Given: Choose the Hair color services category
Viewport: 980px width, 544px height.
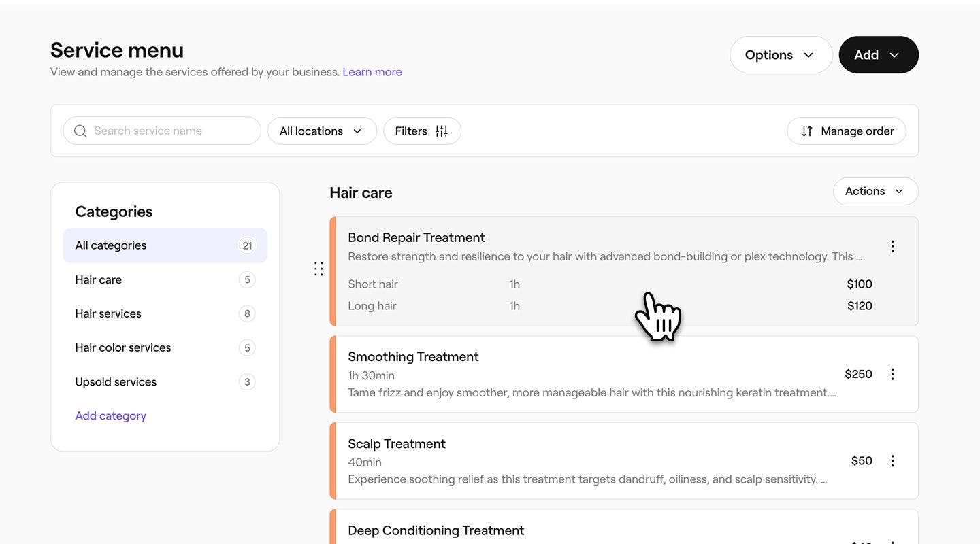Looking at the screenshot, I should pos(123,347).
